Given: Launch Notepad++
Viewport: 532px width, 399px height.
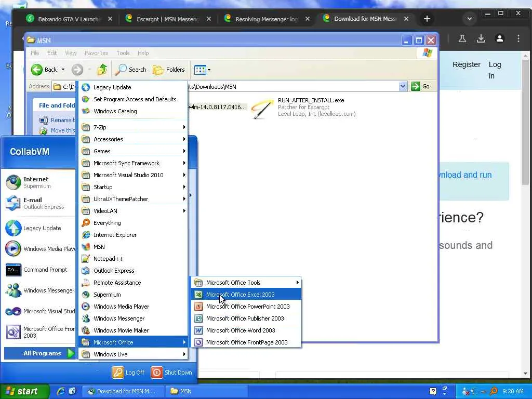Looking at the screenshot, I should coord(133,259).
